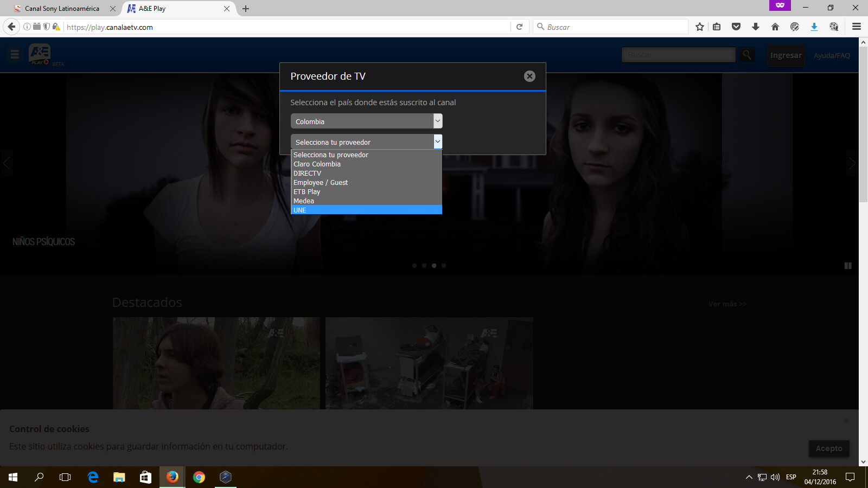Open Windows Store from taskbar
The height and width of the screenshot is (488, 868).
(145, 477)
